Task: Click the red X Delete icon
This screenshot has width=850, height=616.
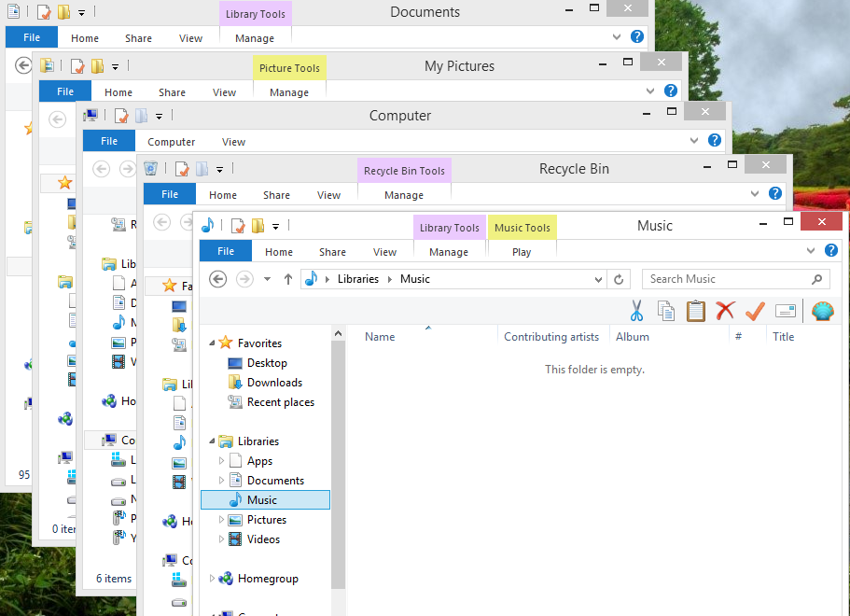Action: click(x=726, y=311)
